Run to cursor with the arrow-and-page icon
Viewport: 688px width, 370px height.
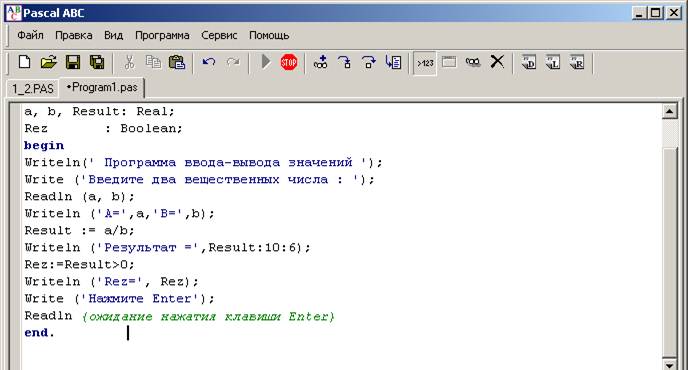pos(393,62)
